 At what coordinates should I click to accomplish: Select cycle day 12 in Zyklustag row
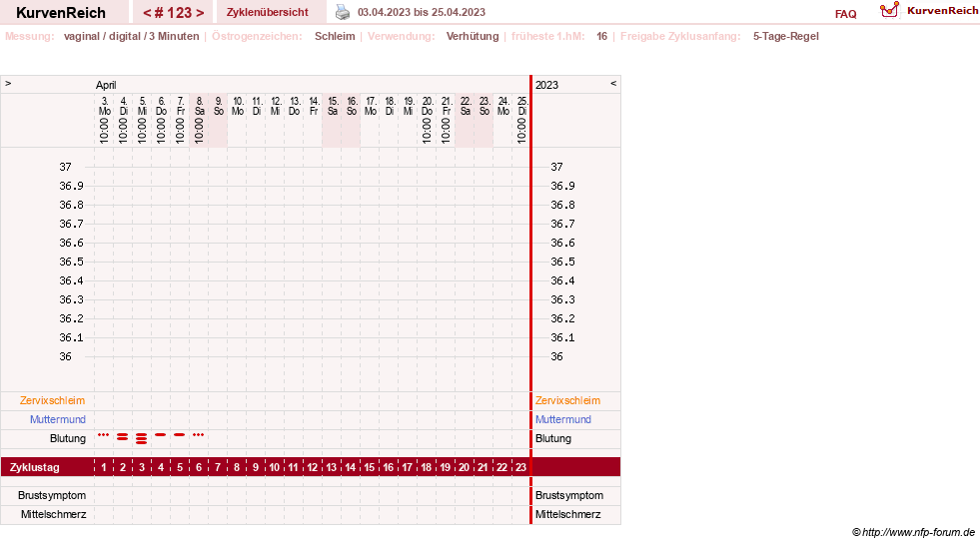pyautogui.click(x=312, y=467)
